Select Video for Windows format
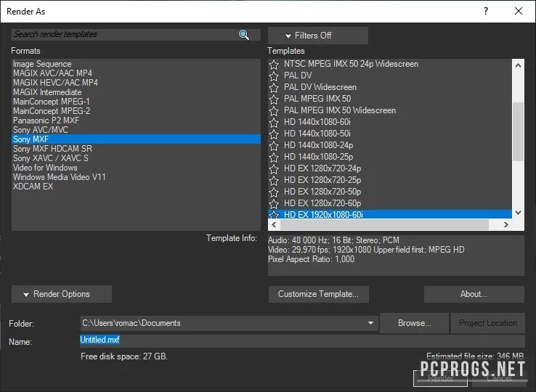Viewport: 536px width, 392px height. pyautogui.click(x=136, y=168)
